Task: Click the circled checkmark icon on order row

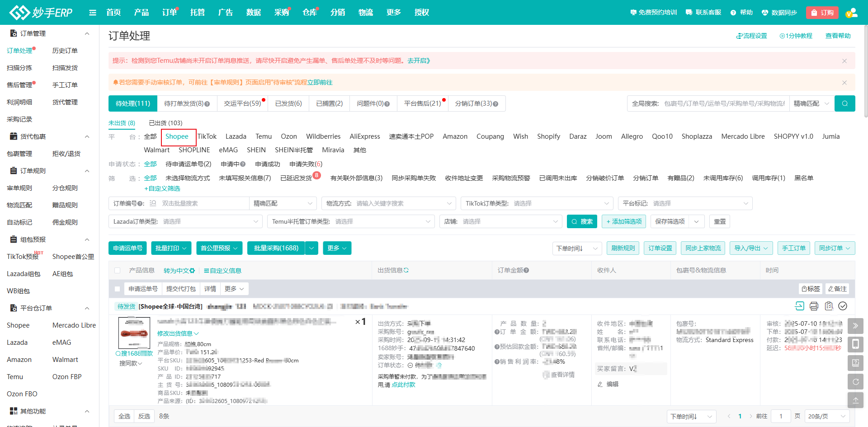Action: point(843,306)
